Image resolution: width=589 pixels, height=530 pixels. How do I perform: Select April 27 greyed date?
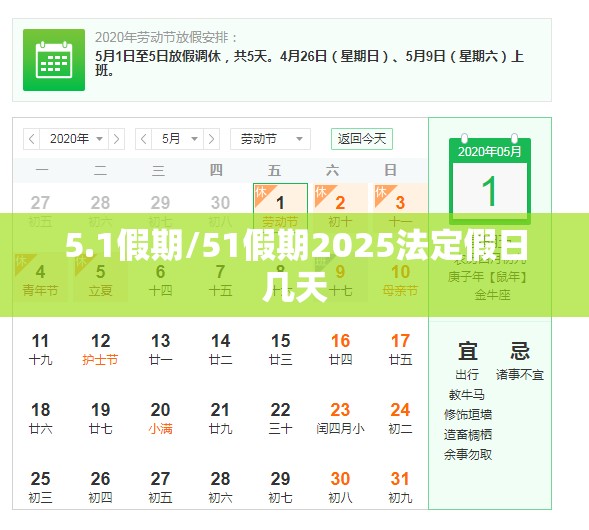[40, 210]
